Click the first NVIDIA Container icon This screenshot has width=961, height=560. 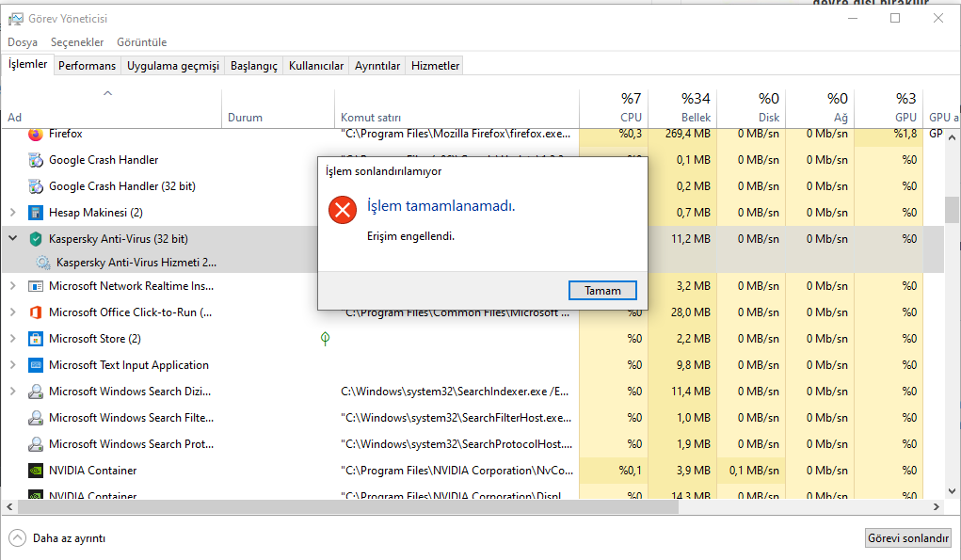tap(36, 471)
